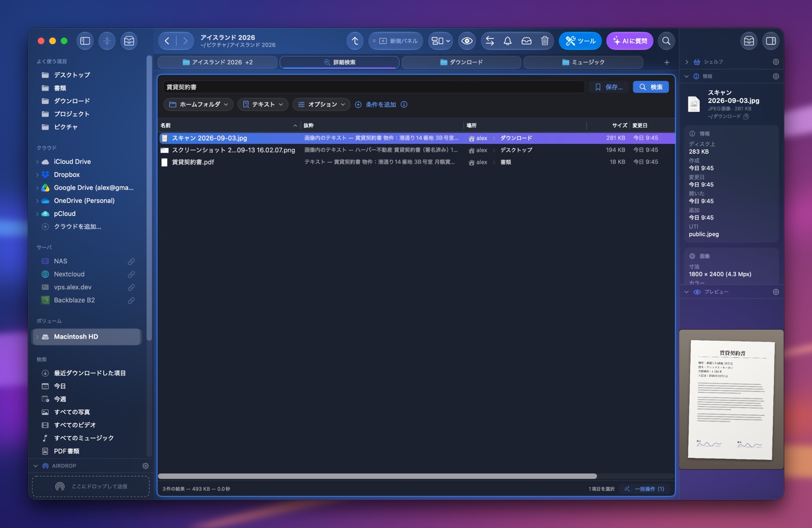This screenshot has height=528, width=812.
Task: Open the shelf tray icon near the sidebar toggle
Action: [x=129, y=41]
